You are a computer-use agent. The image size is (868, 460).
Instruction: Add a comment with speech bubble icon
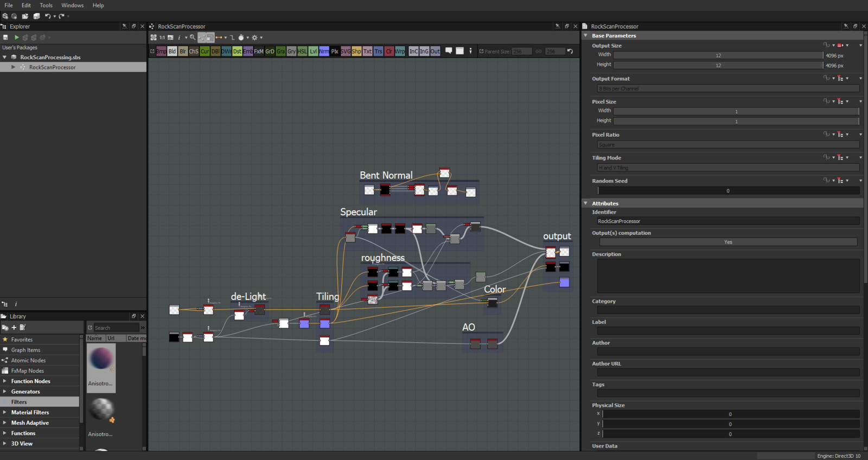[449, 50]
